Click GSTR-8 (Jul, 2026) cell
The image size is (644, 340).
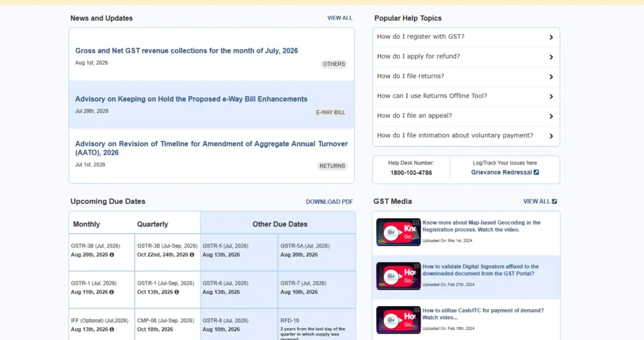239,324
